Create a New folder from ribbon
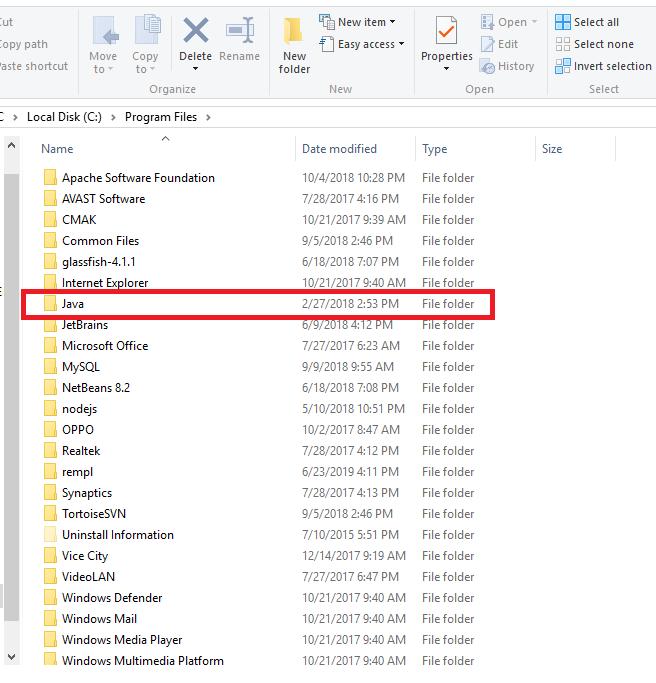Screen dimensions: 656x683 click(294, 46)
